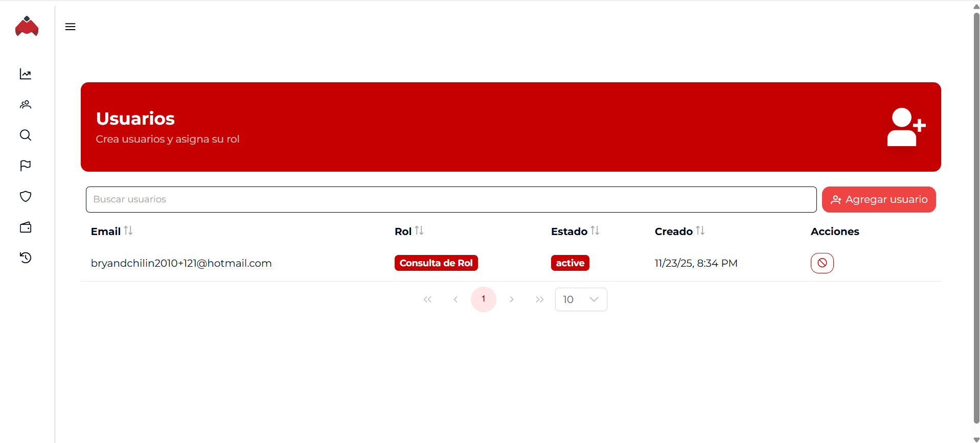This screenshot has height=443, width=980.
Task: Open the wallet section in sidebar
Action: [26, 227]
